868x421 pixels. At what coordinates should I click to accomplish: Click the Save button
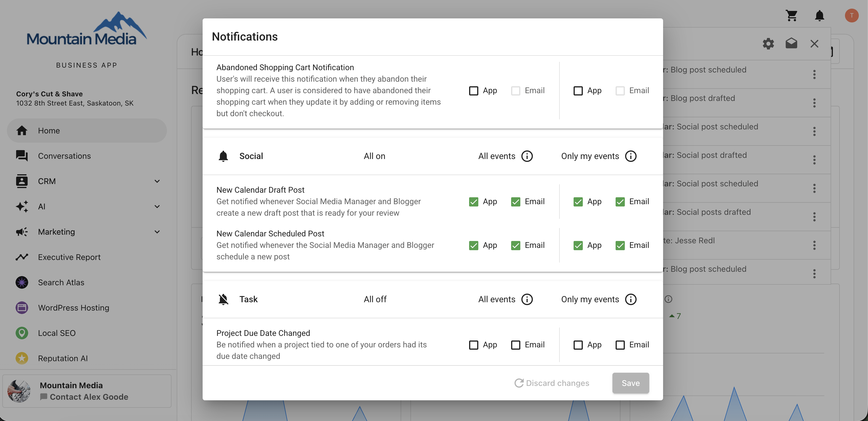pos(631,383)
